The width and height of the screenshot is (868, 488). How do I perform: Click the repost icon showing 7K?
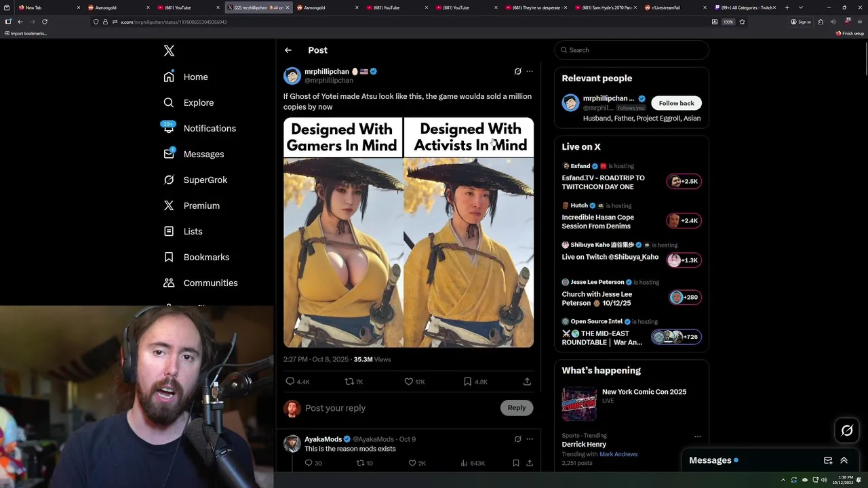point(349,382)
